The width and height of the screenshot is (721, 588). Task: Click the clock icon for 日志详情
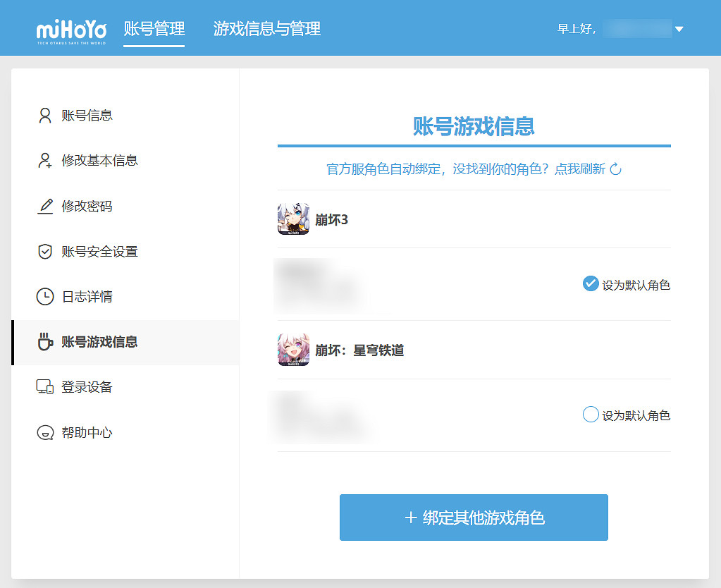click(x=45, y=297)
